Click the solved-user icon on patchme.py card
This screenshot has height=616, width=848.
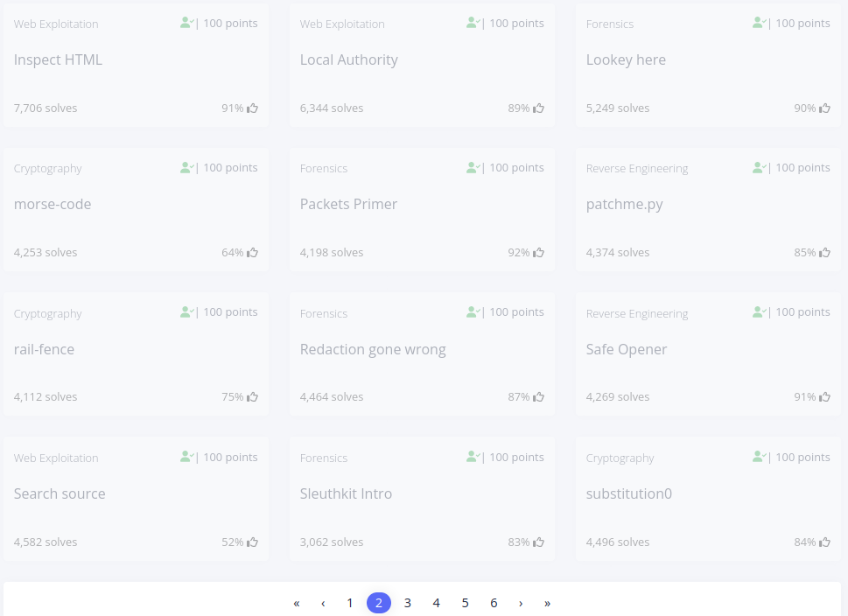tap(760, 168)
